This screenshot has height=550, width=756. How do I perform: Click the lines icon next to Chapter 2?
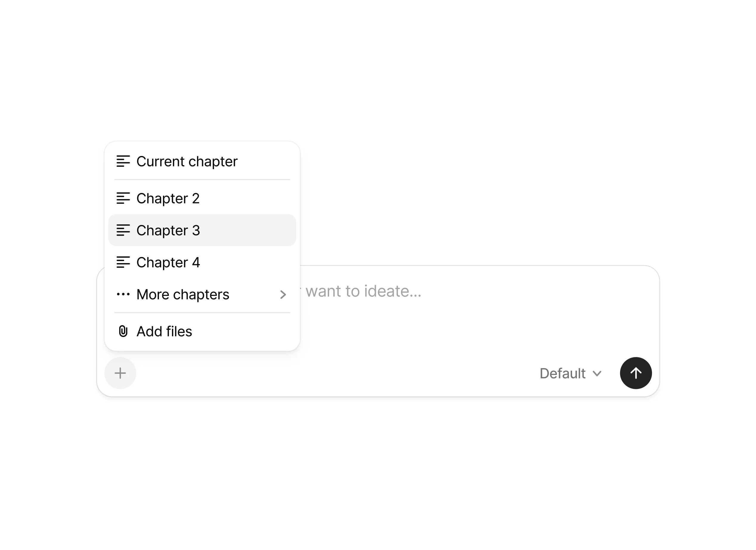(123, 198)
